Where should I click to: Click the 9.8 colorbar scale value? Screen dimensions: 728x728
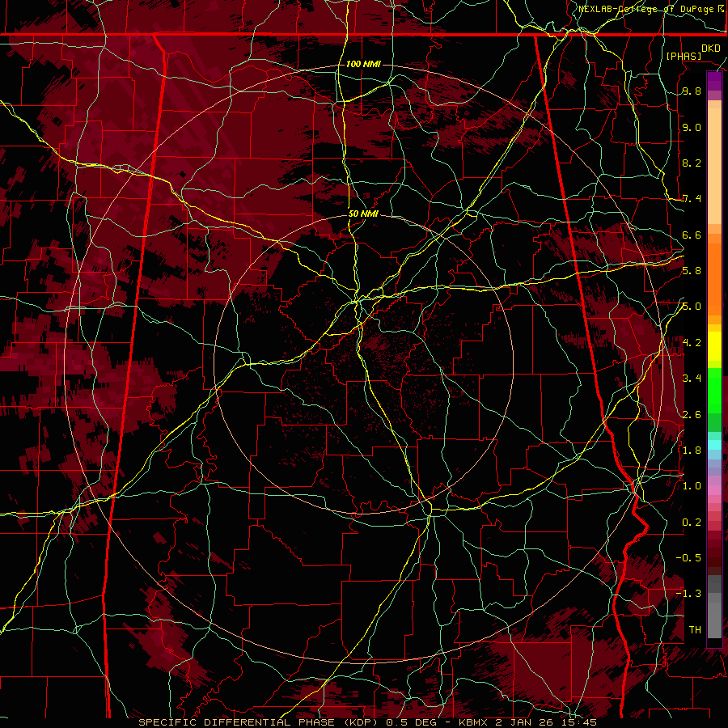click(x=692, y=91)
